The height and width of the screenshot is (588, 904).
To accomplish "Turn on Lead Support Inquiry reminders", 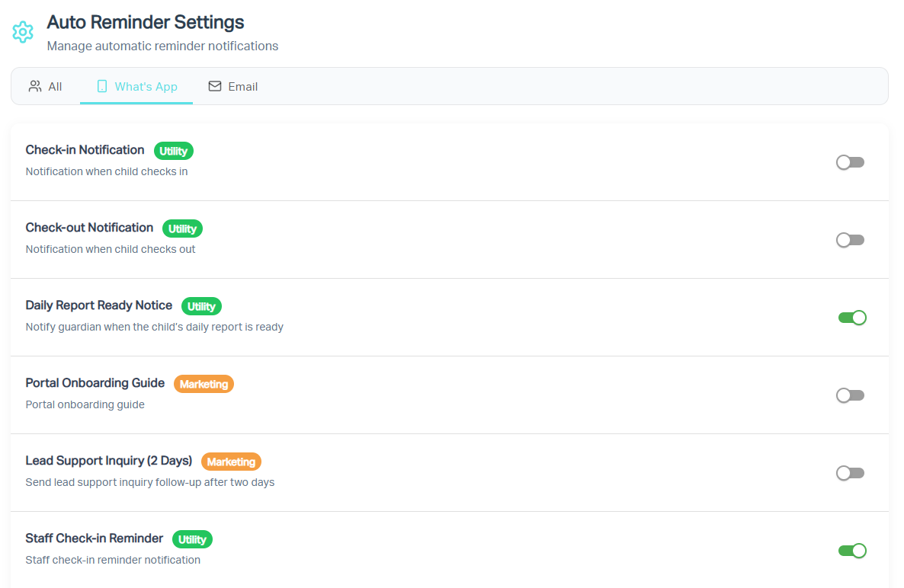I will (x=850, y=473).
